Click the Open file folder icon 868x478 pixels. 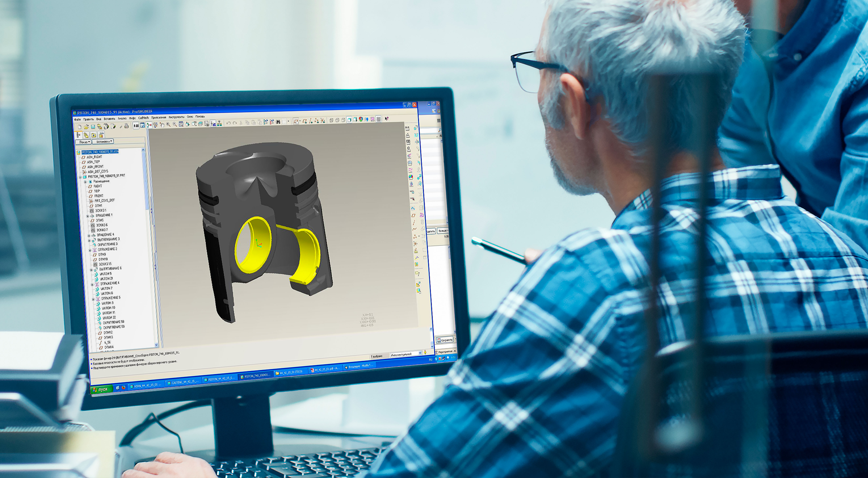point(86,127)
